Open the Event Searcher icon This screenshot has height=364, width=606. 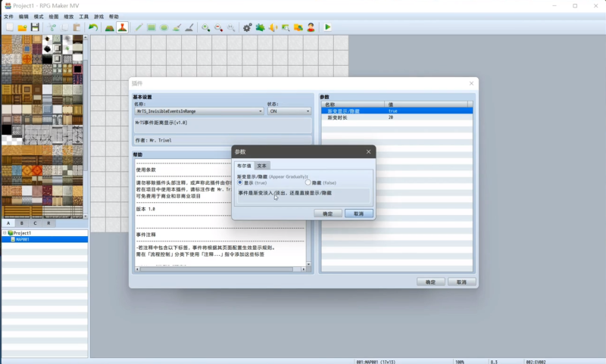pyautogui.click(x=286, y=27)
